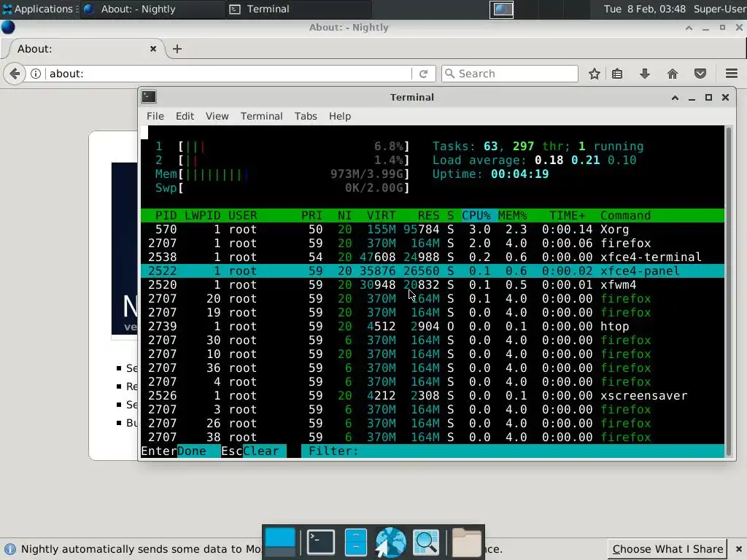
Task: Sort htop by MEM% column header
Action: [x=513, y=215]
